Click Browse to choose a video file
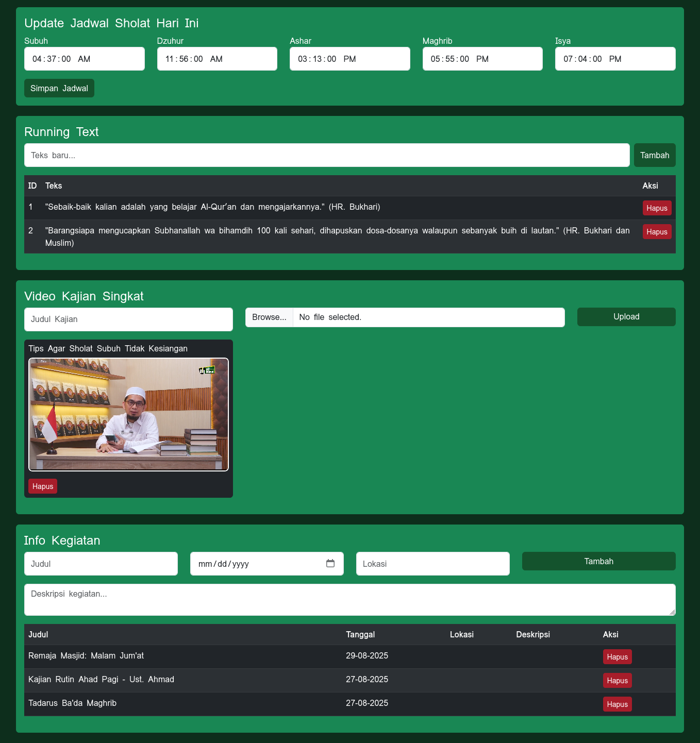 (269, 317)
